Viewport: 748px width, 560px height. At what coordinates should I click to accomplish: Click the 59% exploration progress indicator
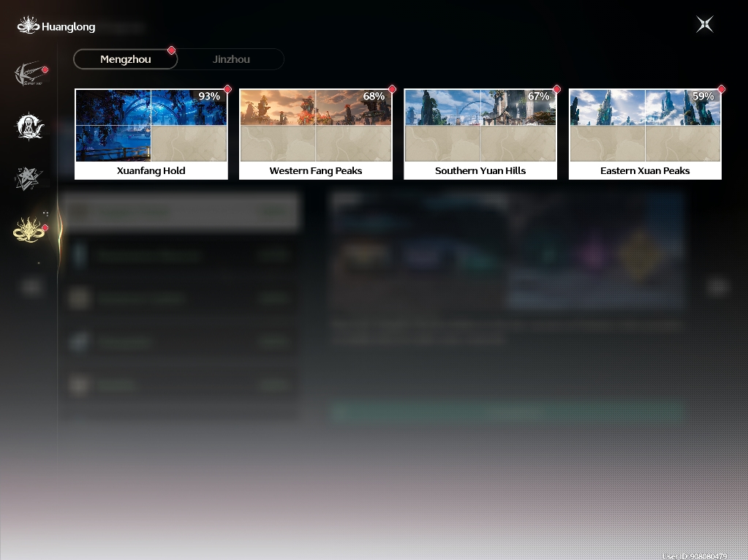[x=703, y=97]
